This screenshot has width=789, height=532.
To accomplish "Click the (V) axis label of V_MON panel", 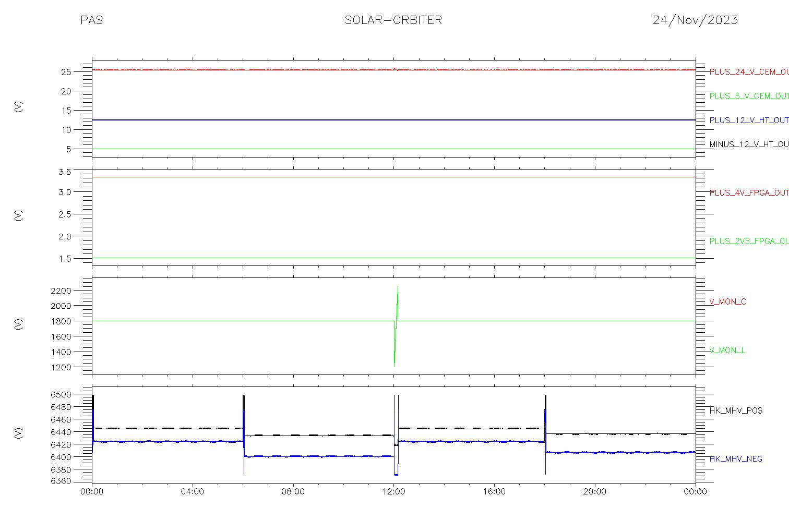I will [x=19, y=324].
